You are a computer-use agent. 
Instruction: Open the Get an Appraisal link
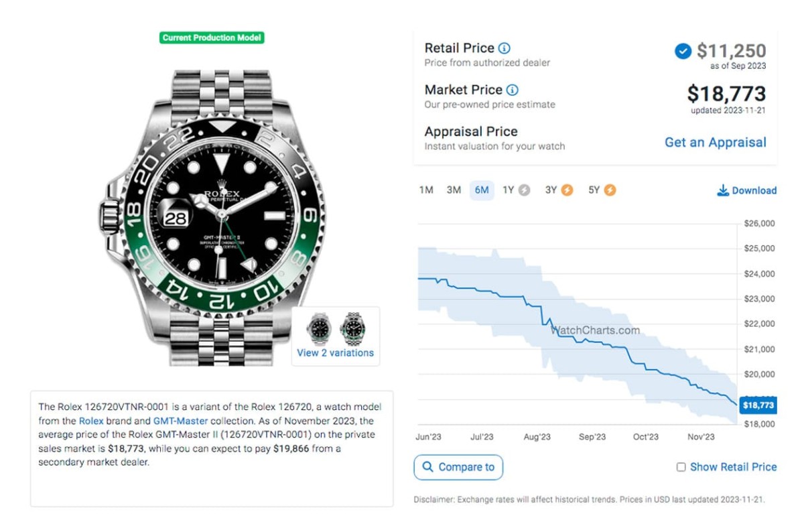715,142
